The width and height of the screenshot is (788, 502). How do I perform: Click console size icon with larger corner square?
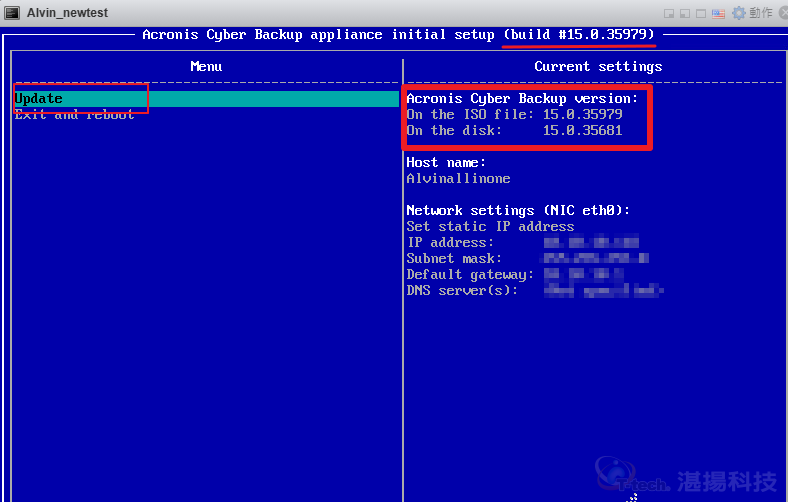[684, 14]
